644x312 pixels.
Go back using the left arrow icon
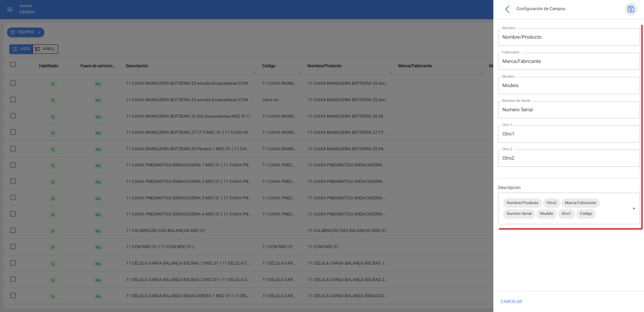507,9
